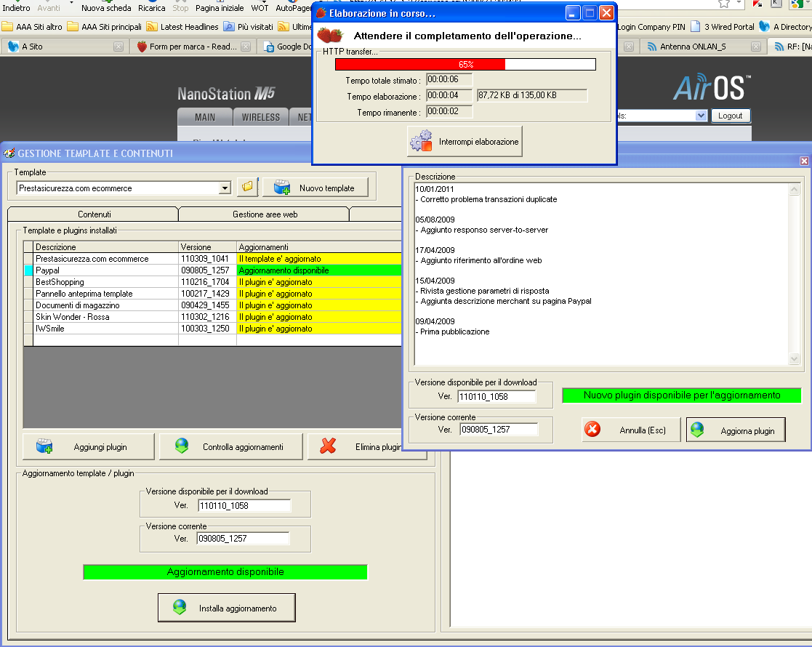Click Pagina iniziale browser toolbar button
Viewport: 812px width, 647px height.
click(x=220, y=7)
